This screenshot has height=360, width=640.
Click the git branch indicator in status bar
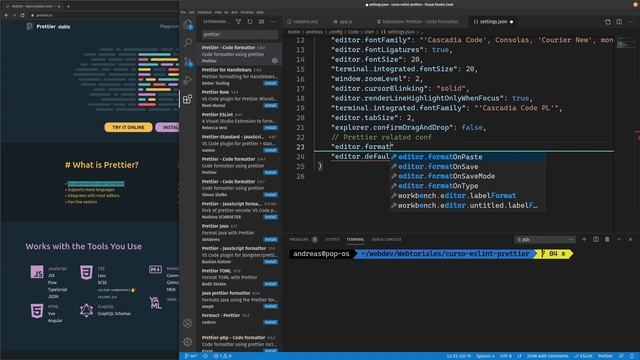[x=191, y=356]
